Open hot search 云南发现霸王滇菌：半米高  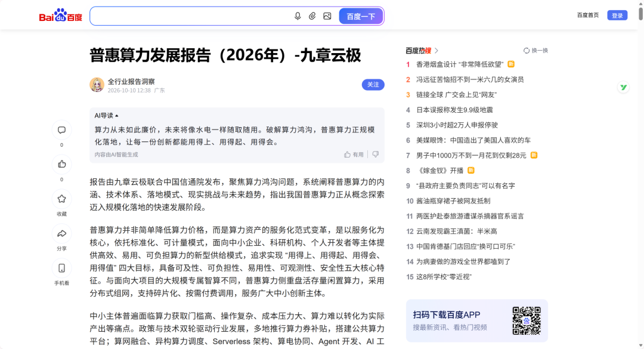pyautogui.click(x=456, y=231)
